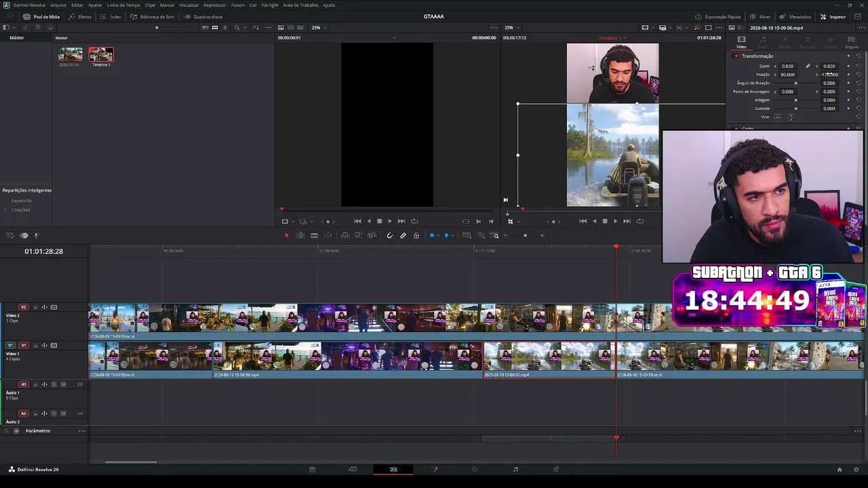Open the Editar menu
868x488 pixels.
[x=77, y=5]
